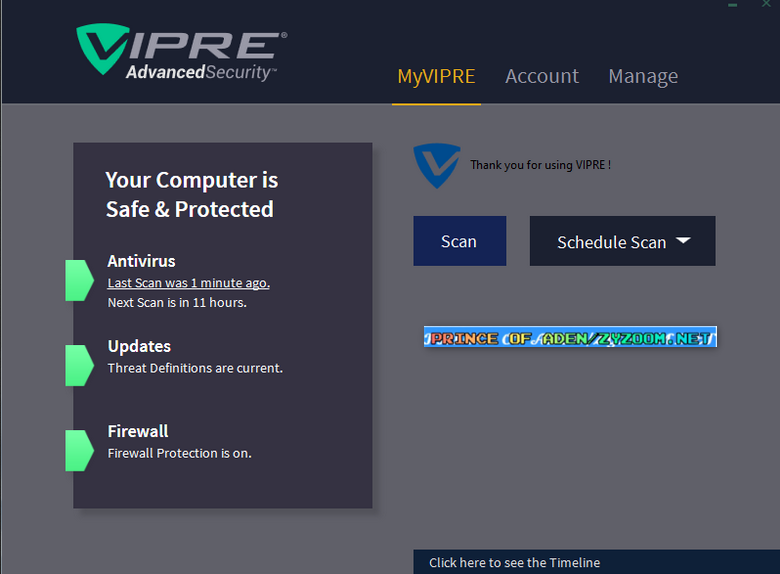Open the Last Scan was 1 minute ago link
Screen dimensions: 780x574
point(189,283)
